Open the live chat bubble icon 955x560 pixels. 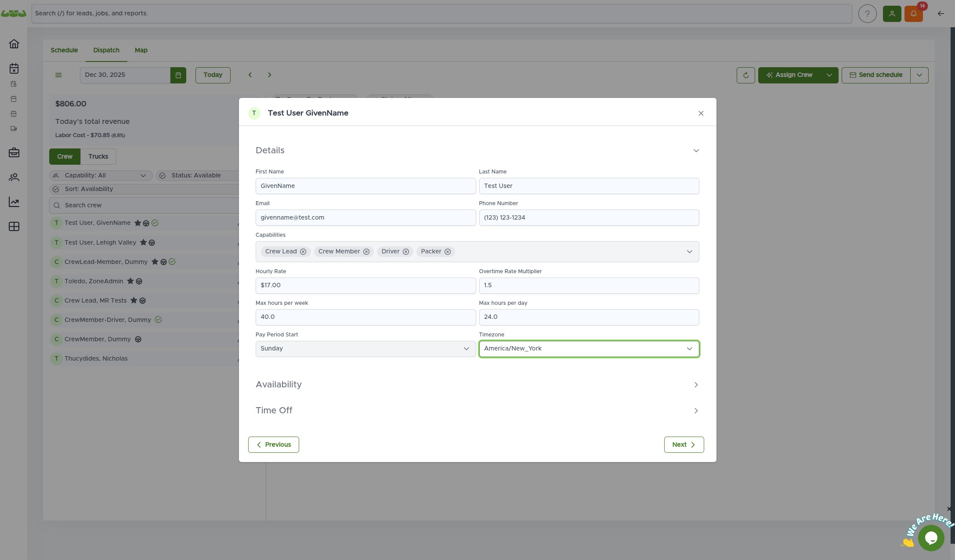(x=931, y=538)
